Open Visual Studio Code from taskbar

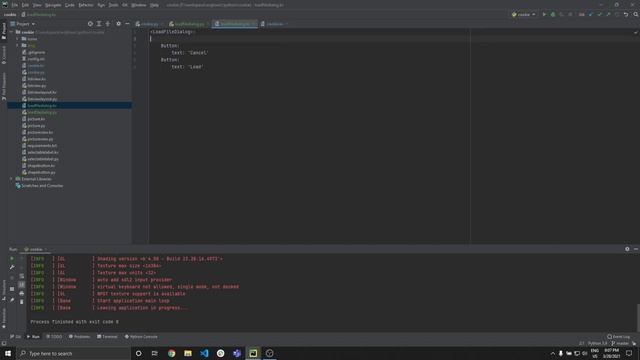point(204,353)
